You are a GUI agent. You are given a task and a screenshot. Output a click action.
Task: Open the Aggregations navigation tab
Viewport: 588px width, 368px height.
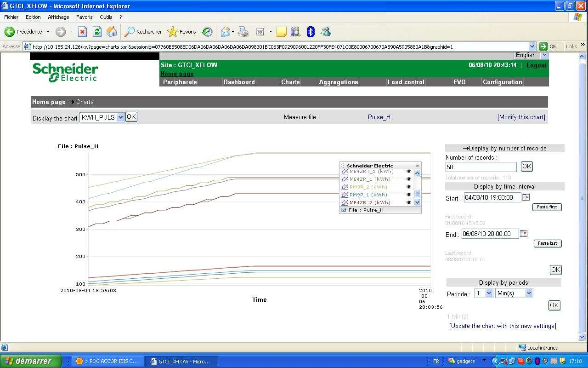(x=339, y=82)
